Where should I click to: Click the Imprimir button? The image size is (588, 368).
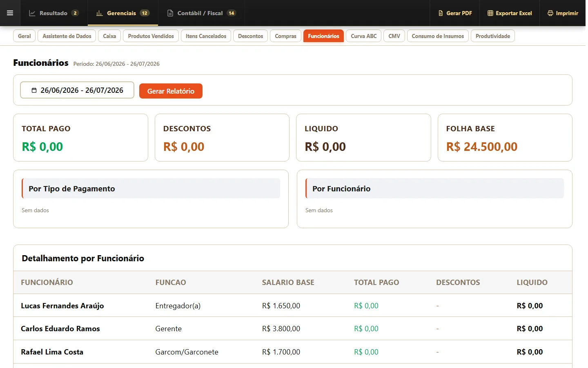tap(563, 13)
